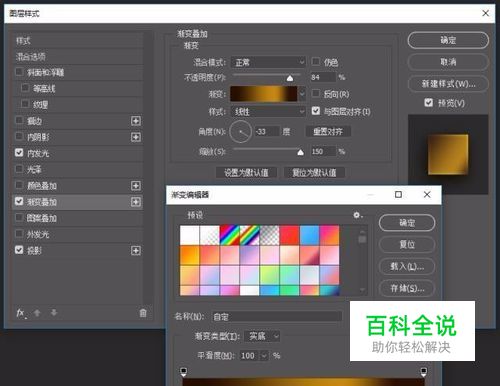The image size is (500, 386).
Task: Select the 外发光 effect row label
Action: pyautogui.click(x=38, y=234)
